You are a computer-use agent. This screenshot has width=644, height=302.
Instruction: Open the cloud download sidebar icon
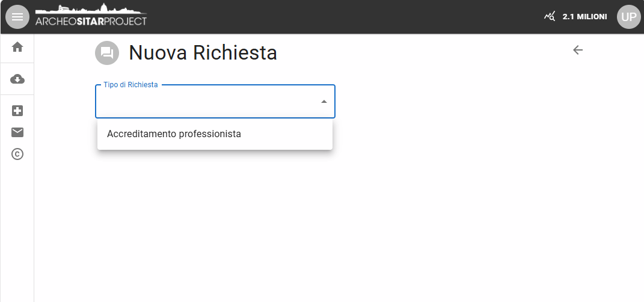point(17,79)
